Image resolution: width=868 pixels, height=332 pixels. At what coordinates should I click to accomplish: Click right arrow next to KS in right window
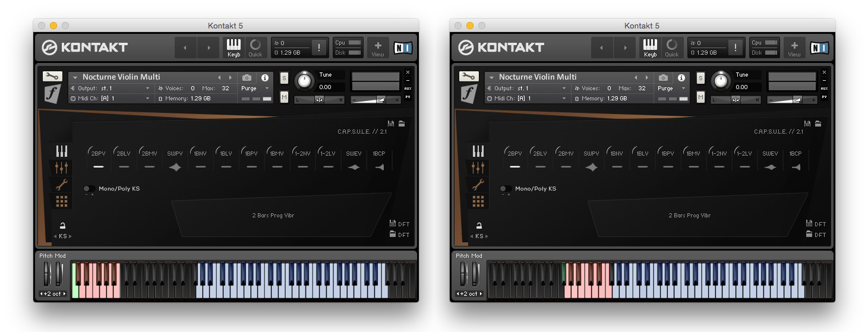[x=487, y=236]
